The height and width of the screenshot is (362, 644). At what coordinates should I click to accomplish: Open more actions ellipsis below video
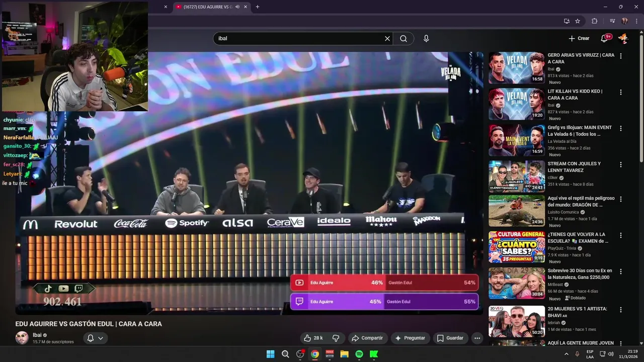pyautogui.click(x=477, y=338)
